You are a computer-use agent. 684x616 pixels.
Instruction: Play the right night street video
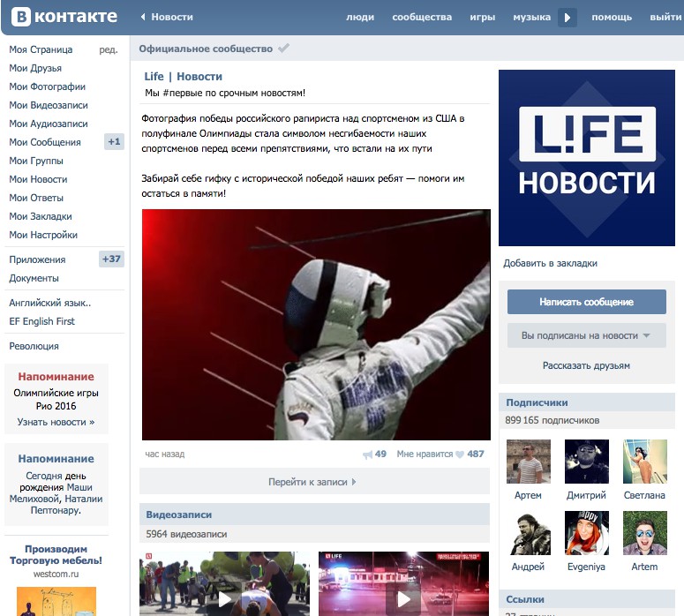tap(403, 584)
